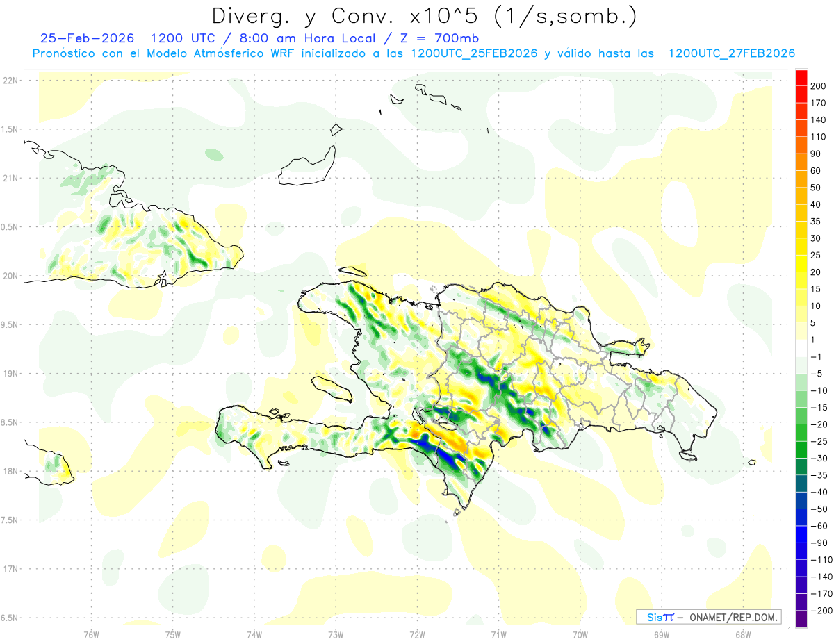The height and width of the screenshot is (644, 834).
Task: Click the '-140' color bar label
Action: click(820, 577)
